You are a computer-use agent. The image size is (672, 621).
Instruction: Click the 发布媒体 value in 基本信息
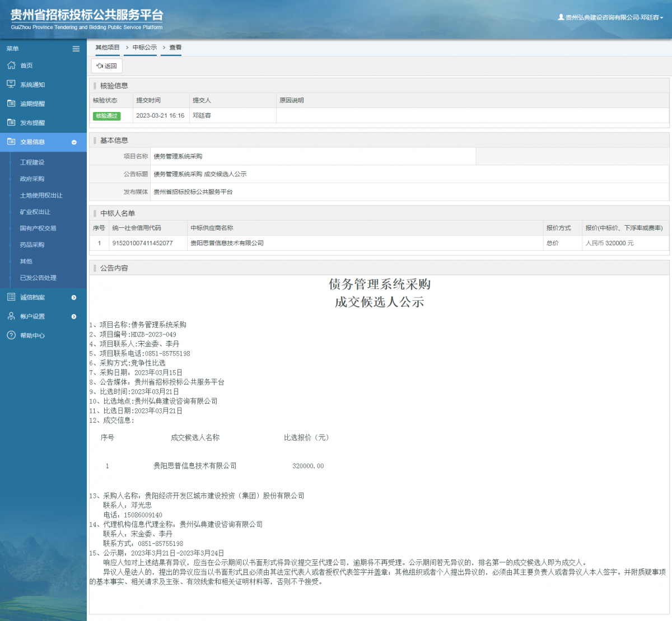point(193,192)
